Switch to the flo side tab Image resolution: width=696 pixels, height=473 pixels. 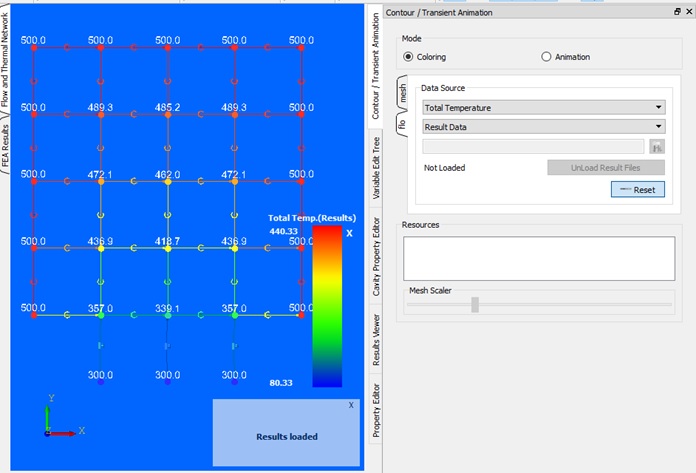coord(402,125)
